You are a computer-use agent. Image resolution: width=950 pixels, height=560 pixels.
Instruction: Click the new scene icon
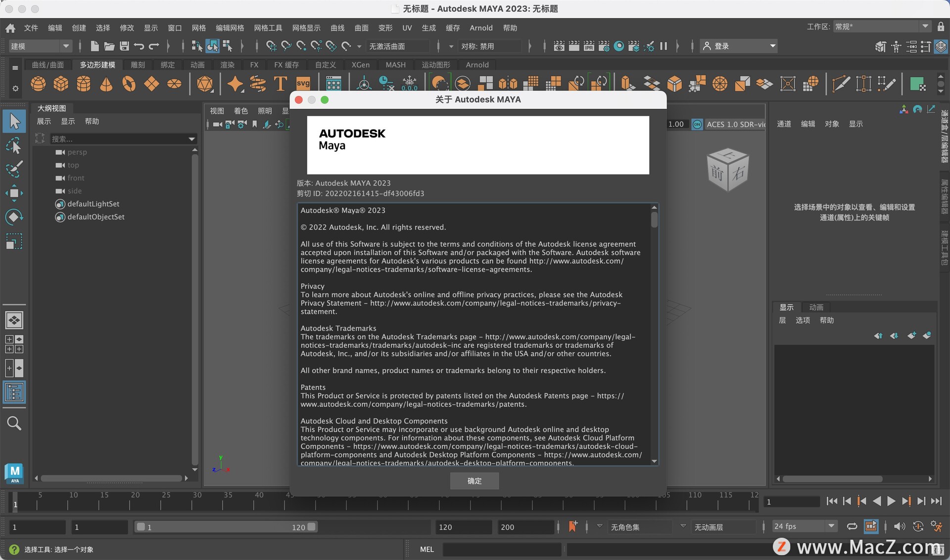tap(95, 46)
